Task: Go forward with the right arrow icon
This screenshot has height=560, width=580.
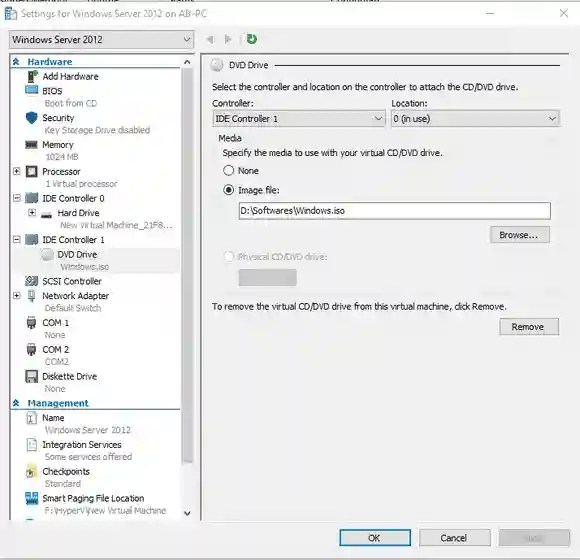Action: (228, 39)
